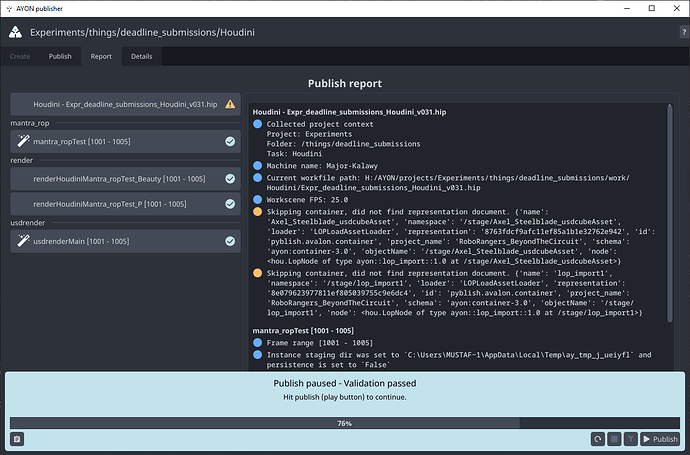Click Houdini workfile header in report log

click(x=349, y=112)
